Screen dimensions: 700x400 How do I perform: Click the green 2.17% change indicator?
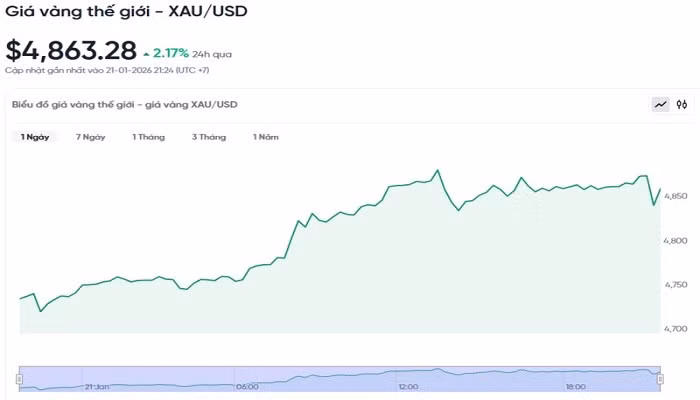[172, 52]
